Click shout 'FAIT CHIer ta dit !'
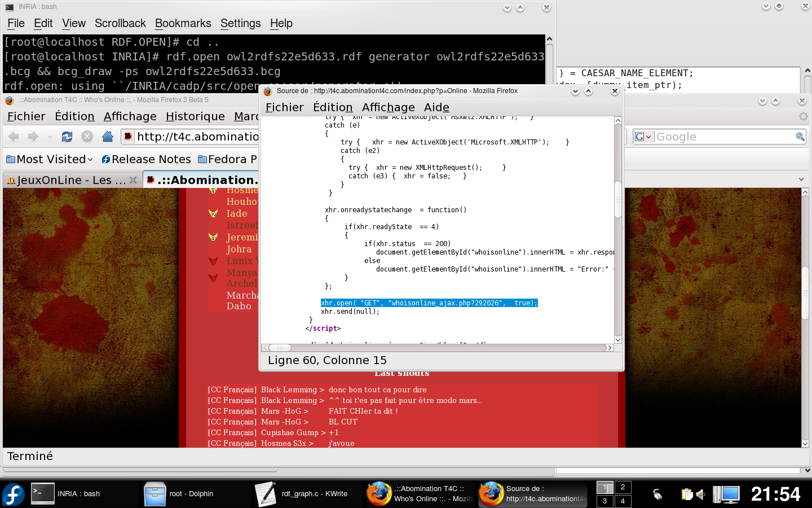 click(x=363, y=411)
